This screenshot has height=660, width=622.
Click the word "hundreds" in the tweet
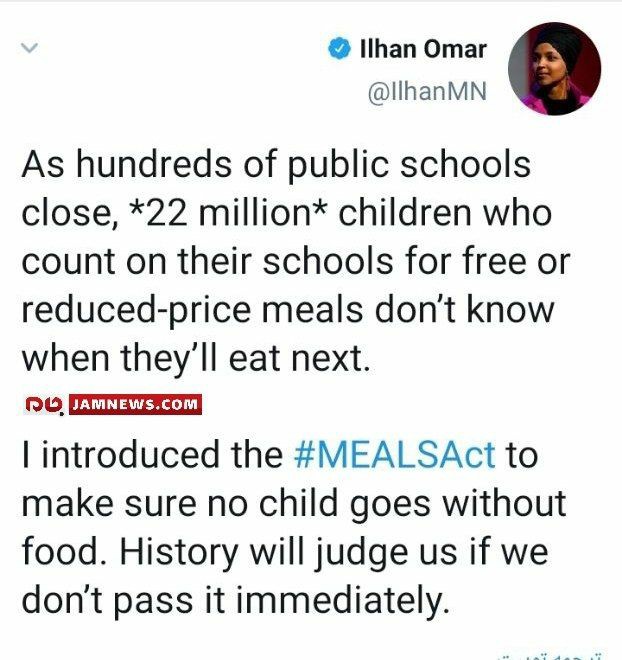pos(154,164)
